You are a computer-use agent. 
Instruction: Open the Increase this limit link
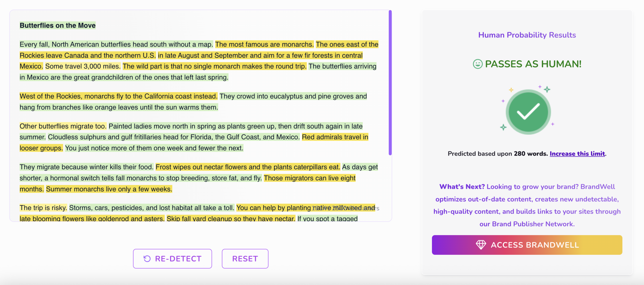coord(577,154)
